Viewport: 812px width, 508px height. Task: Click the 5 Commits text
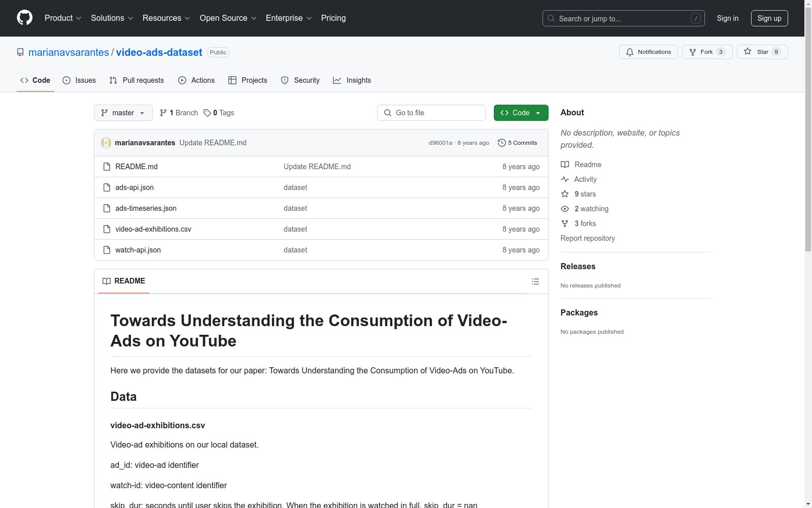pyautogui.click(x=522, y=143)
